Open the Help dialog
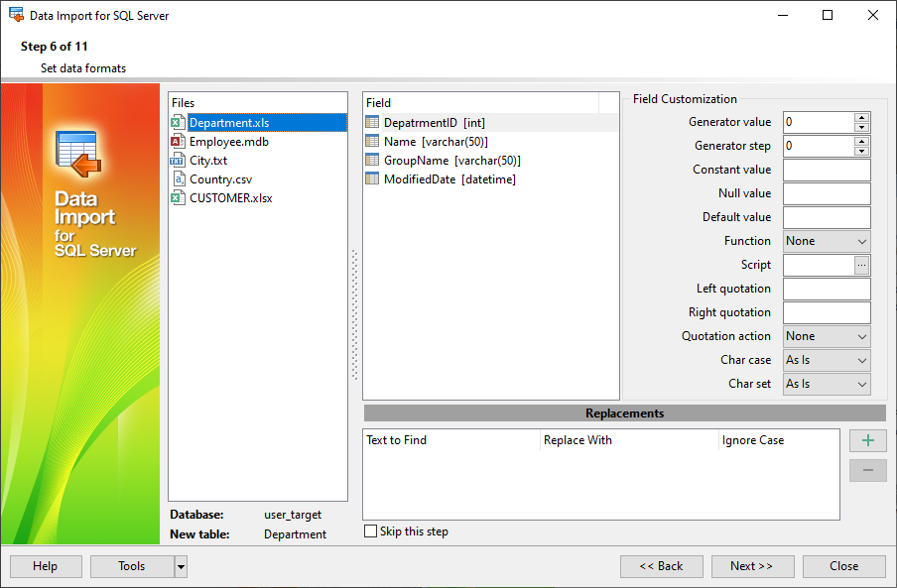Screen dimensions: 897x588 click(x=45, y=566)
